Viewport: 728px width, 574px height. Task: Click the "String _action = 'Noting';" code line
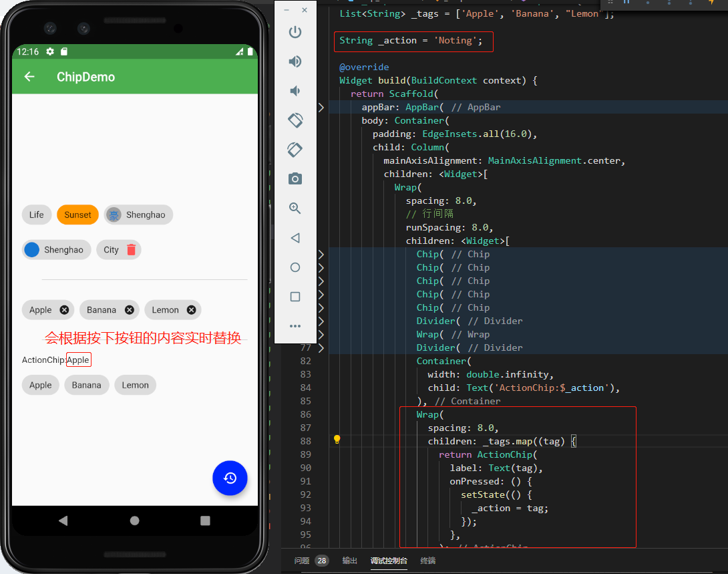[411, 40]
